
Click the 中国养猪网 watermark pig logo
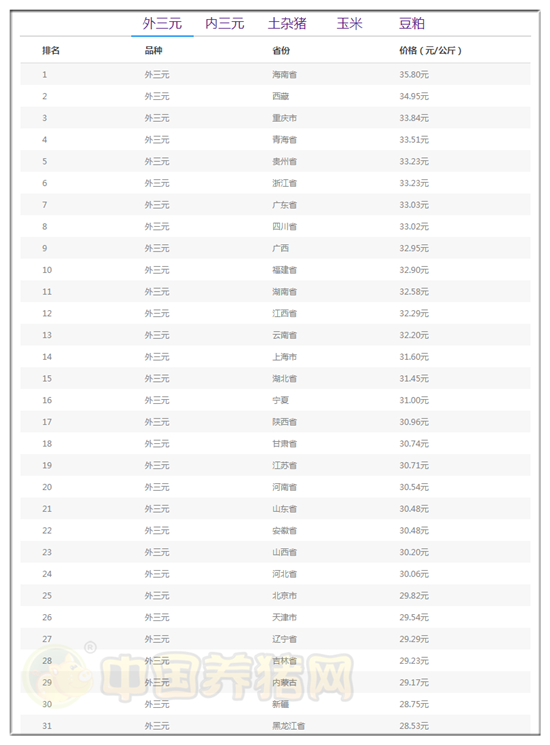pos(57,676)
